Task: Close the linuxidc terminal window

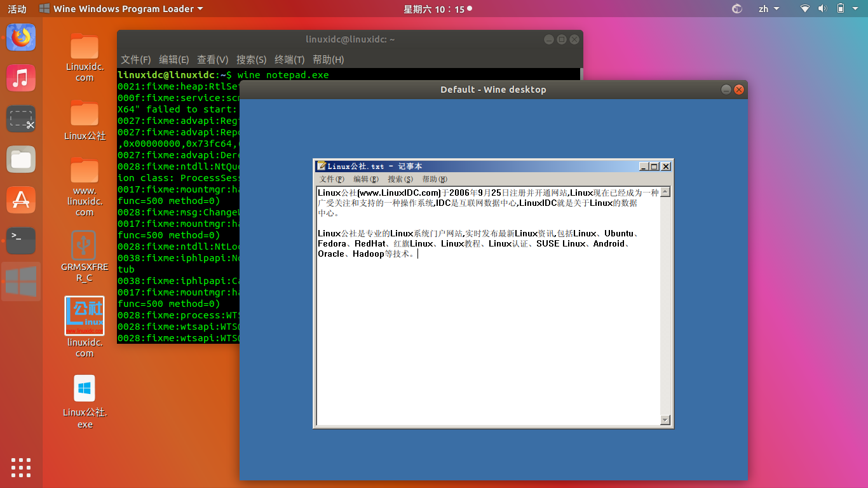Action: (x=574, y=39)
